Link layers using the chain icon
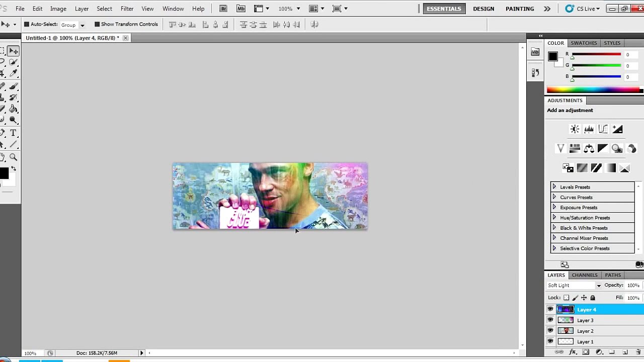Image resolution: width=644 pixels, height=362 pixels. pos(559,352)
